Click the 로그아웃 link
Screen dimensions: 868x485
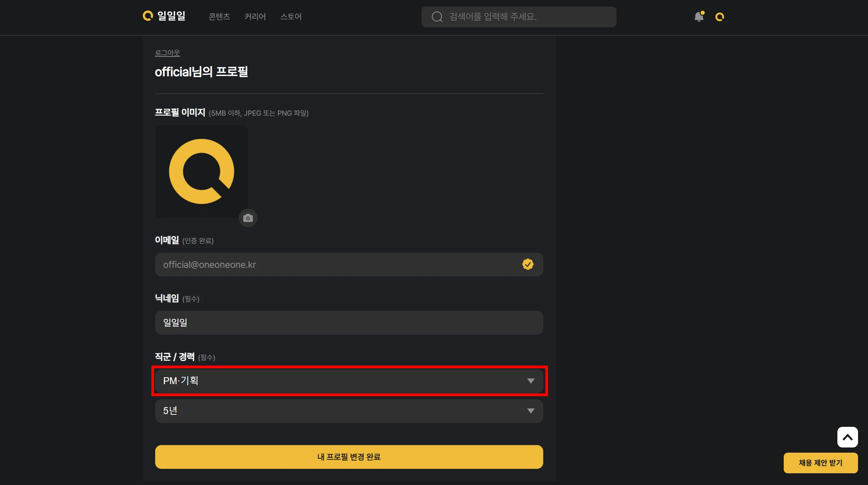167,53
